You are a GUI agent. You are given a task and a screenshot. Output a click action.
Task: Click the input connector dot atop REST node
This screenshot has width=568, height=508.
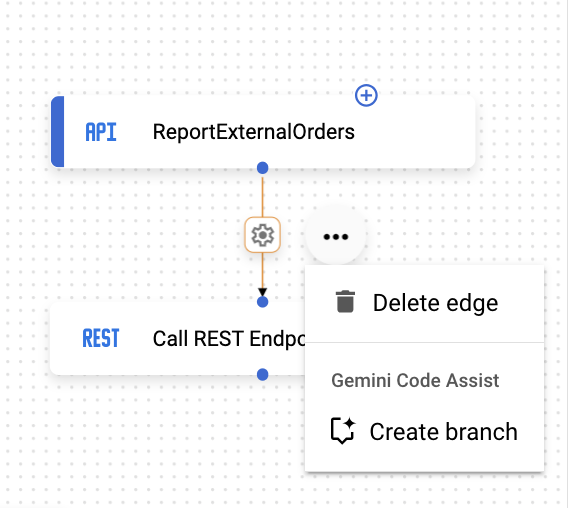point(263,301)
